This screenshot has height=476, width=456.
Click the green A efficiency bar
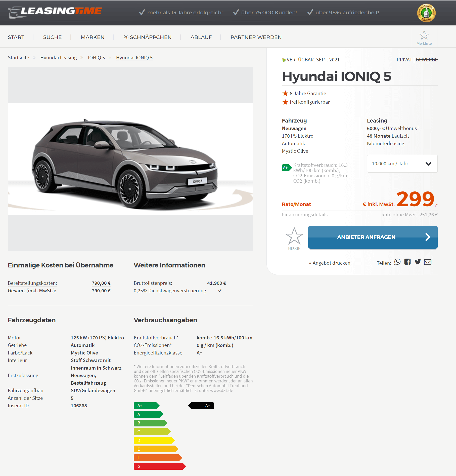click(x=149, y=414)
